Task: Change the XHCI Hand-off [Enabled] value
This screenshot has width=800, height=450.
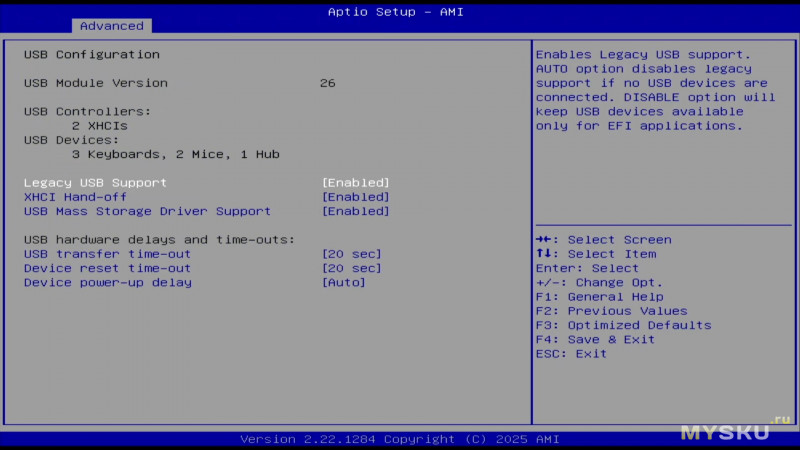Action: click(x=356, y=197)
